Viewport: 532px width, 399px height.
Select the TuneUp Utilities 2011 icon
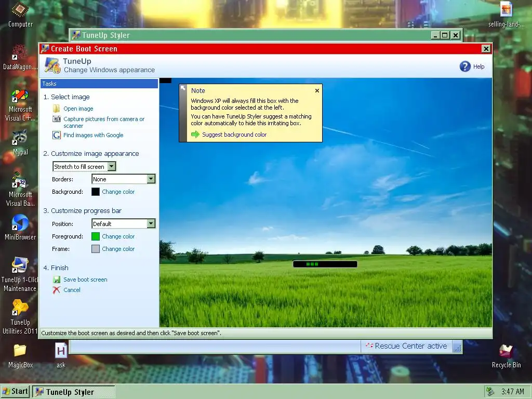tap(20, 316)
